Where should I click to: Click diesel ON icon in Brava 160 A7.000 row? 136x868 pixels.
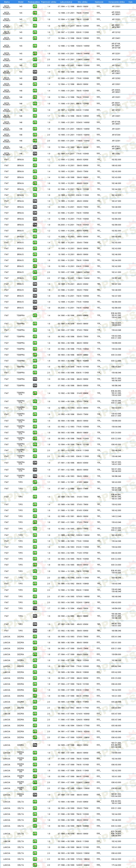(35, 201)
